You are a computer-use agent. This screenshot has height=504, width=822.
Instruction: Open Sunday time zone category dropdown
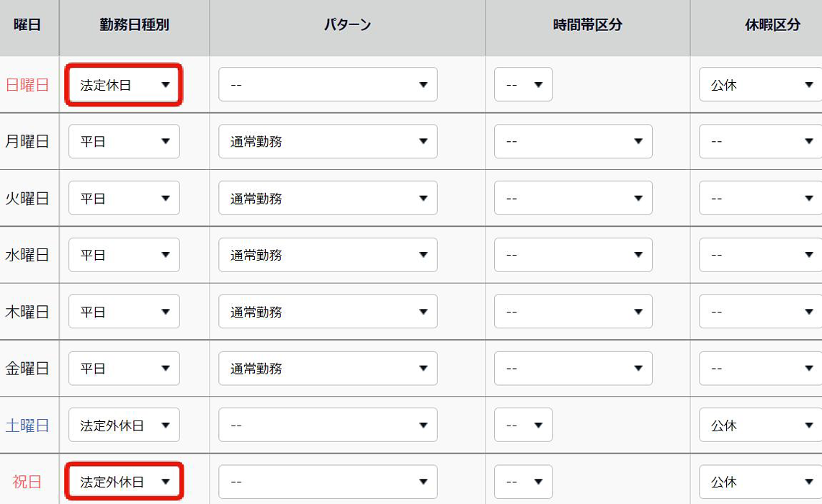[x=523, y=85]
